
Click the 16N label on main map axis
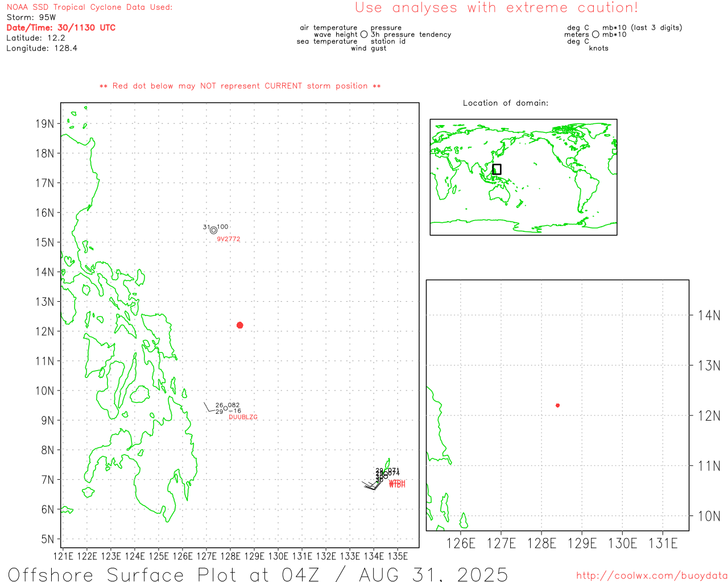(45, 213)
